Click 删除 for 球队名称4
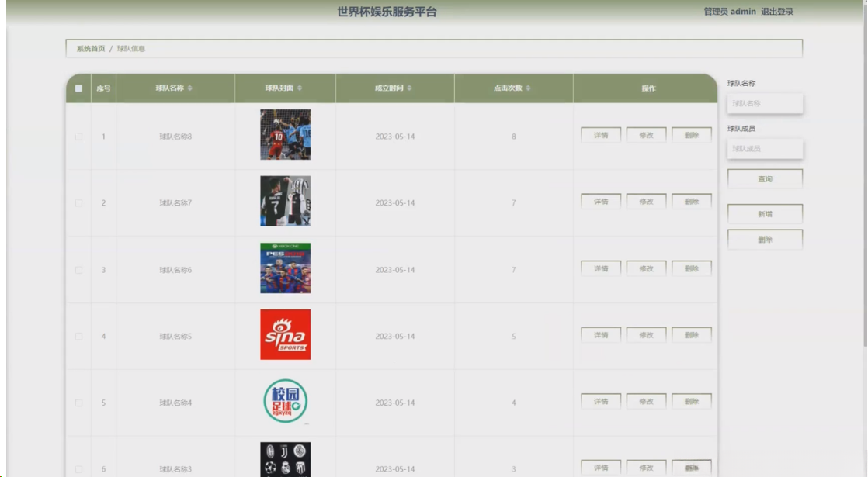The width and height of the screenshot is (868, 477). point(692,401)
